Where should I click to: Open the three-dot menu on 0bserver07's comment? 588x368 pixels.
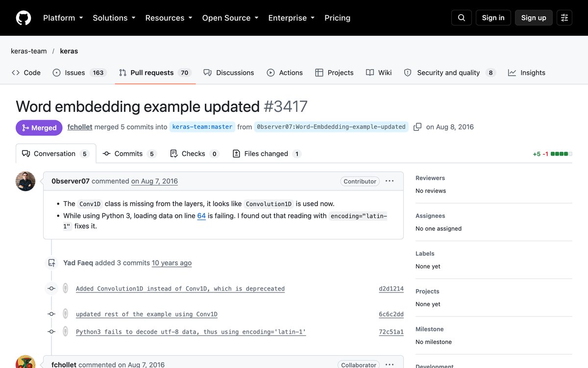(x=390, y=181)
